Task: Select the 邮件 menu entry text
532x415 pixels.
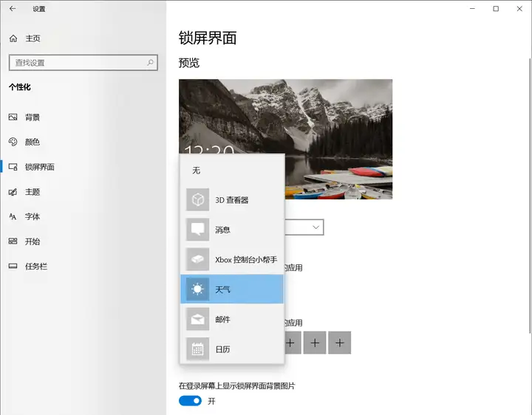Action: 222,320
